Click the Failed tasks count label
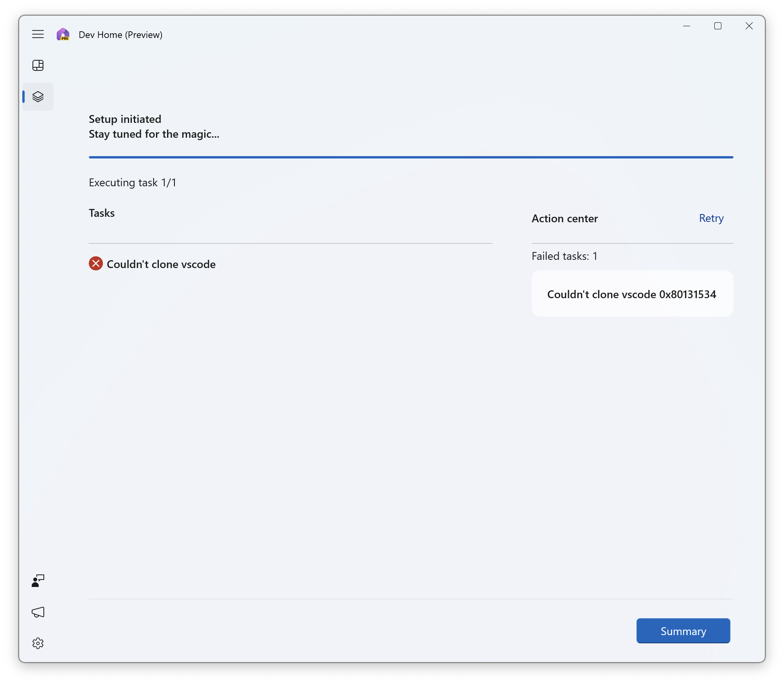The width and height of the screenshot is (784, 684). [564, 256]
